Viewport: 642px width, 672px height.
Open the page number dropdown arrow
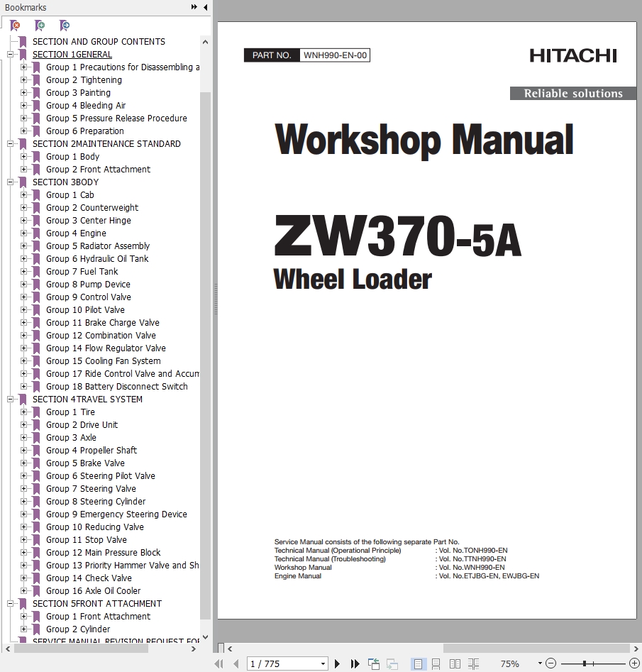(323, 664)
